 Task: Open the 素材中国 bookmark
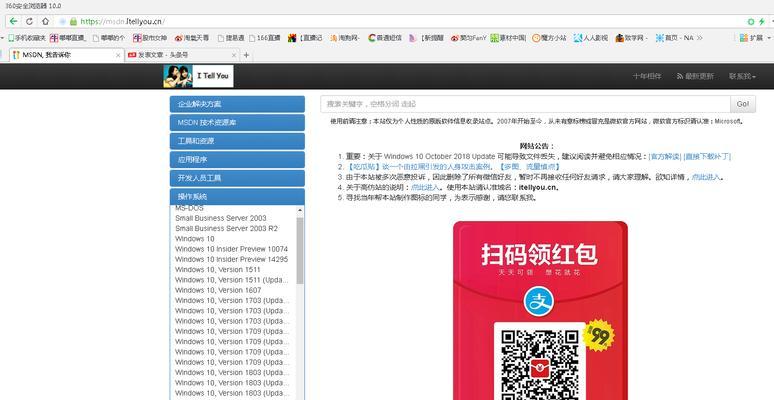508,38
